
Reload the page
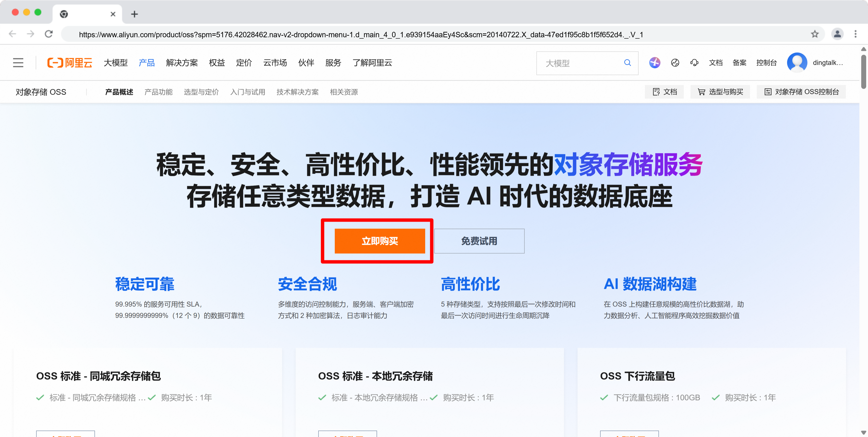coord(49,34)
